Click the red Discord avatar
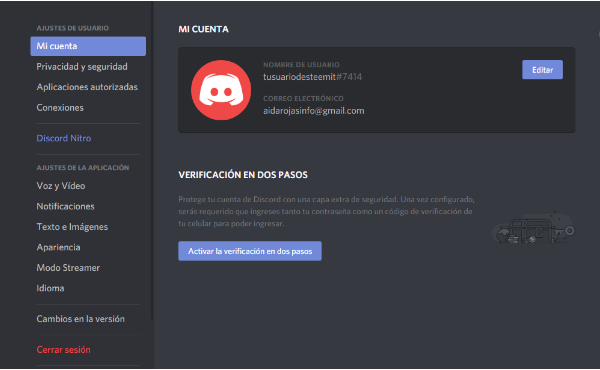Image resolution: width=600 pixels, height=370 pixels. point(221,90)
